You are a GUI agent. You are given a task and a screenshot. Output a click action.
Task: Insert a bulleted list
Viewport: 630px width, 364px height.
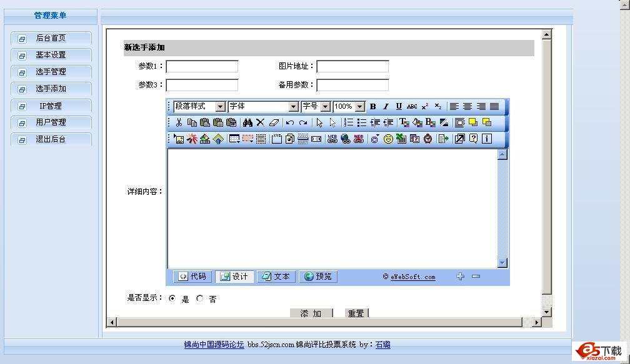362,122
